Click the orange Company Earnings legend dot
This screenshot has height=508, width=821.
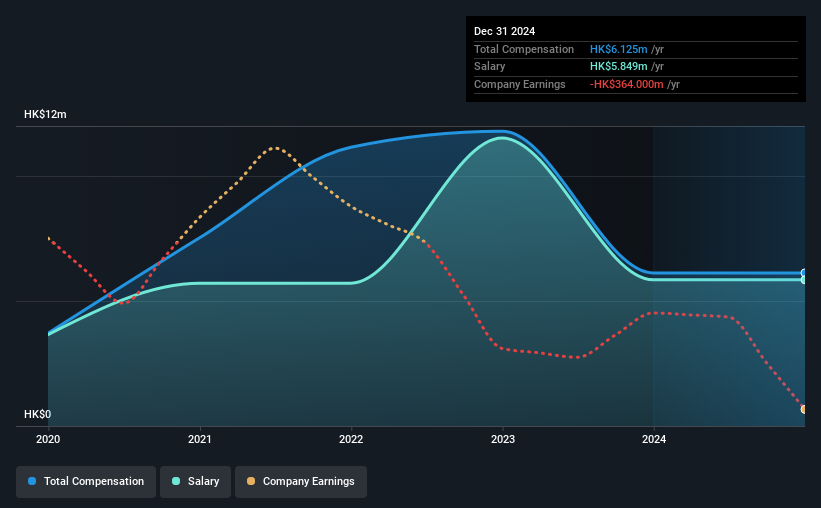(251, 481)
